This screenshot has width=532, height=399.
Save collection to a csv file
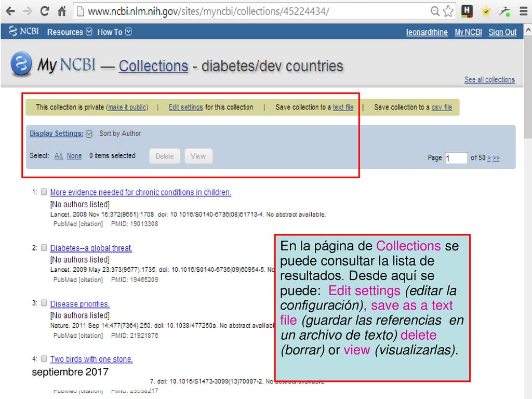pos(442,107)
